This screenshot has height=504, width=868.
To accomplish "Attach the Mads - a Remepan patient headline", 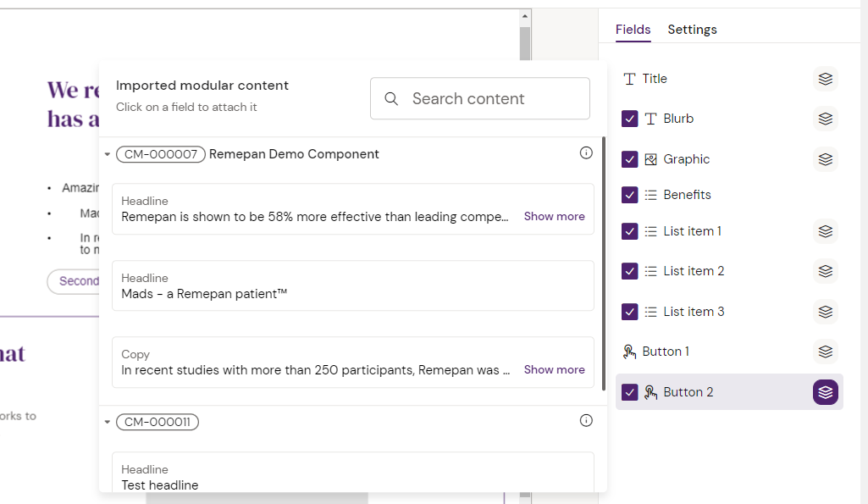I will tap(352, 286).
